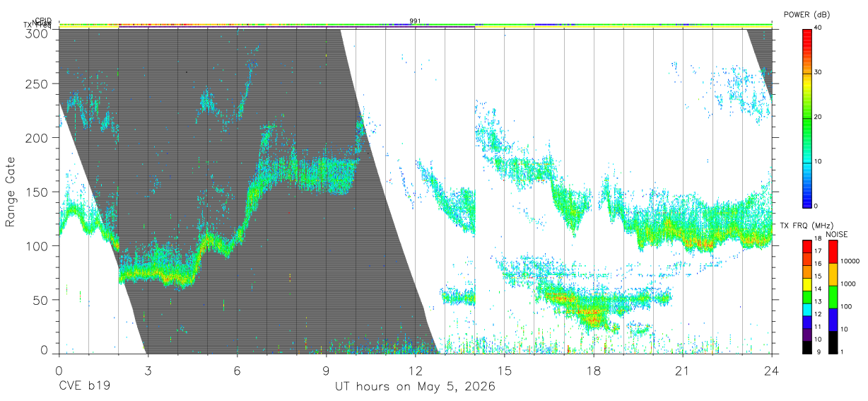868x401 pixels.
Task: Click the 'TX FRQ (MHz)' legend title
Action: [807, 226]
